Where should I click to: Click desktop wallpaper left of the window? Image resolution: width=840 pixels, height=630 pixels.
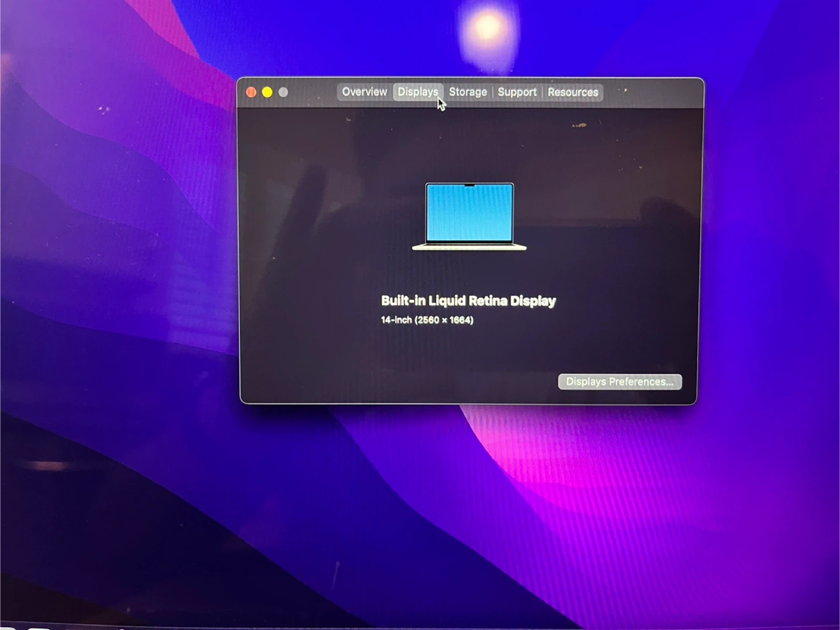[117, 262]
